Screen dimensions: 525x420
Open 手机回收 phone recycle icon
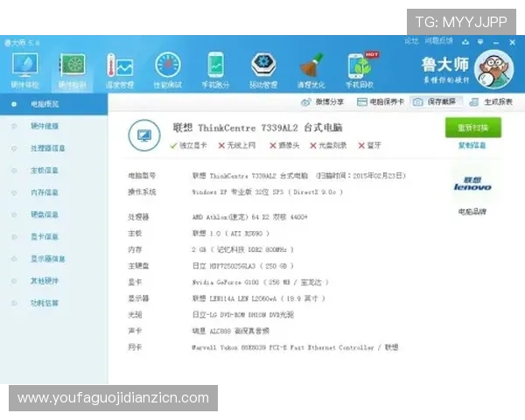pos(360,69)
